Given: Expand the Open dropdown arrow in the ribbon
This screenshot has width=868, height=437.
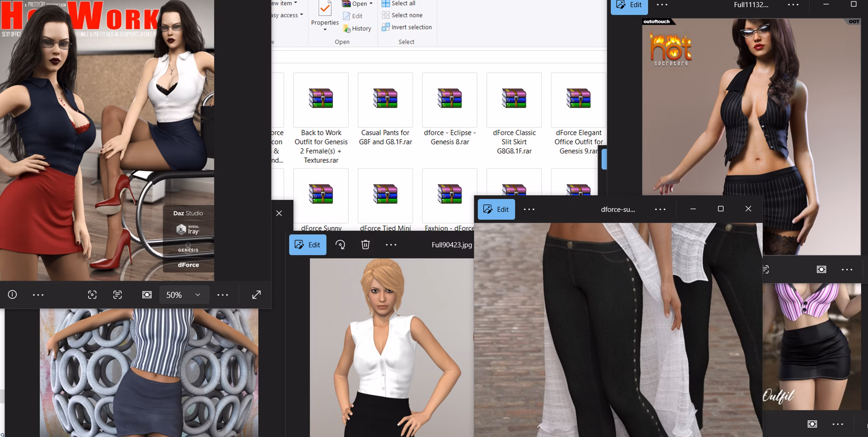Looking at the screenshot, I should pyautogui.click(x=371, y=4).
